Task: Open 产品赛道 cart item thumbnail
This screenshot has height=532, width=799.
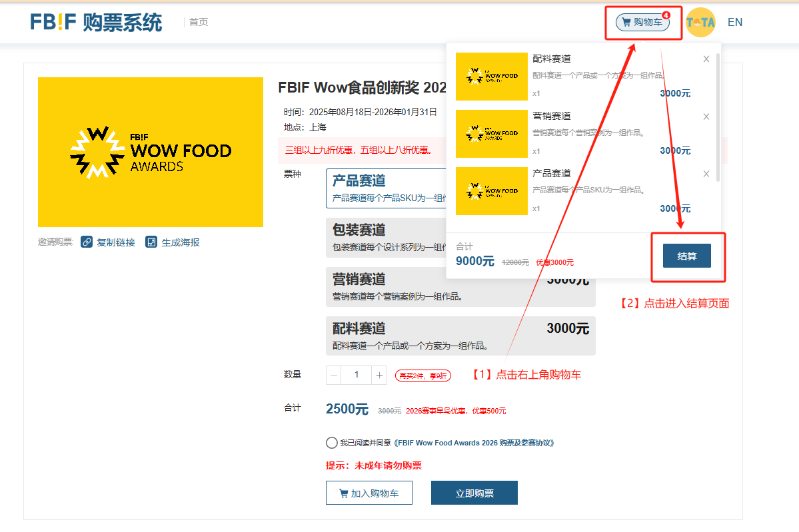Action: click(492, 191)
